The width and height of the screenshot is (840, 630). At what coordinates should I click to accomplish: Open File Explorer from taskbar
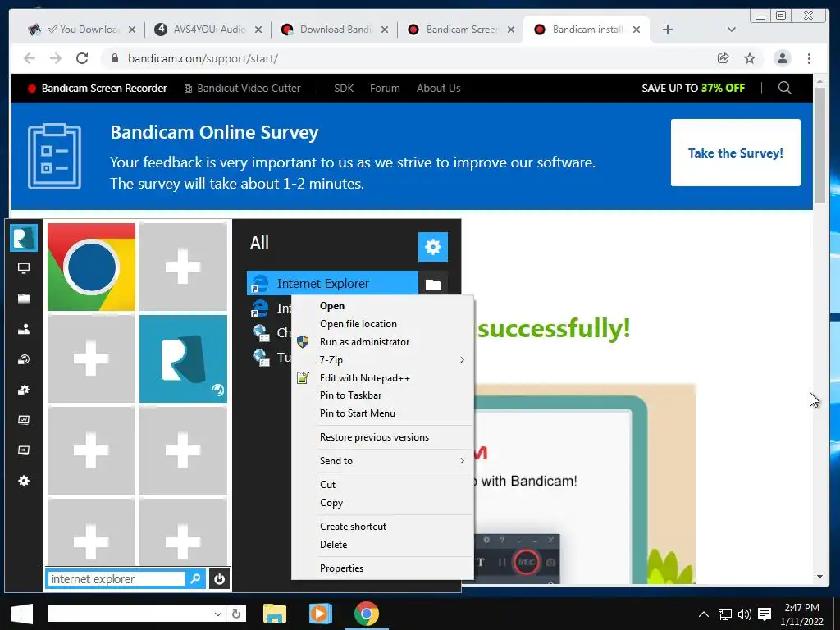point(275,614)
